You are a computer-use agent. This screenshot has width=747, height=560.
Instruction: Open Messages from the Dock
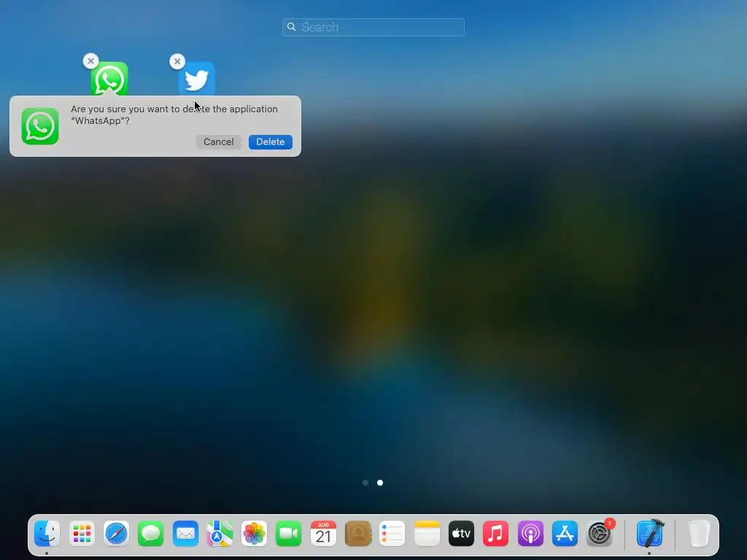tap(150, 533)
